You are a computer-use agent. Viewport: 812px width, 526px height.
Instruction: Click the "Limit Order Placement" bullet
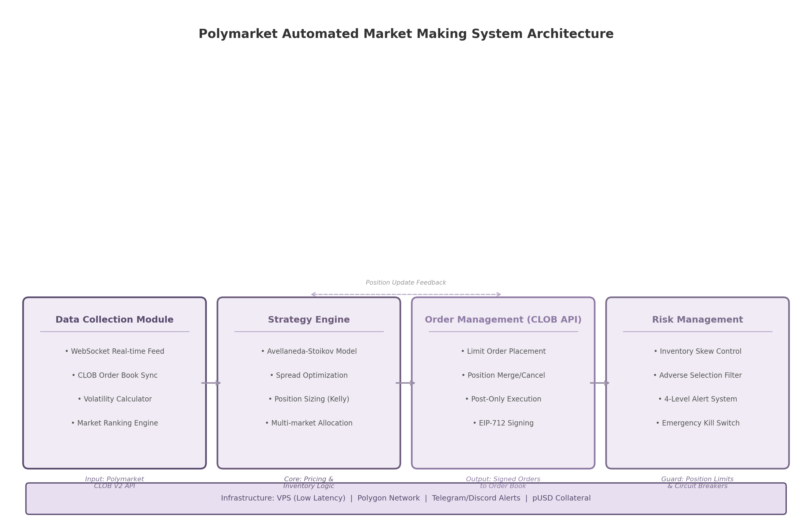click(x=503, y=351)
